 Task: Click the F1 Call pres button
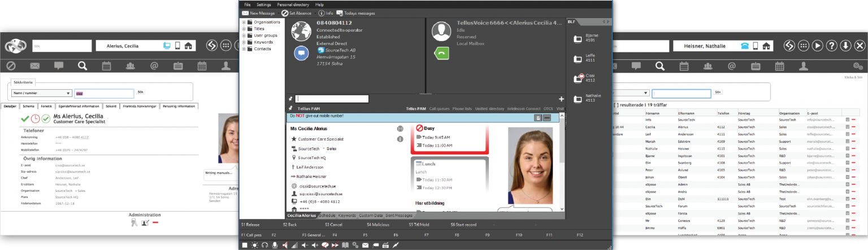251,235
